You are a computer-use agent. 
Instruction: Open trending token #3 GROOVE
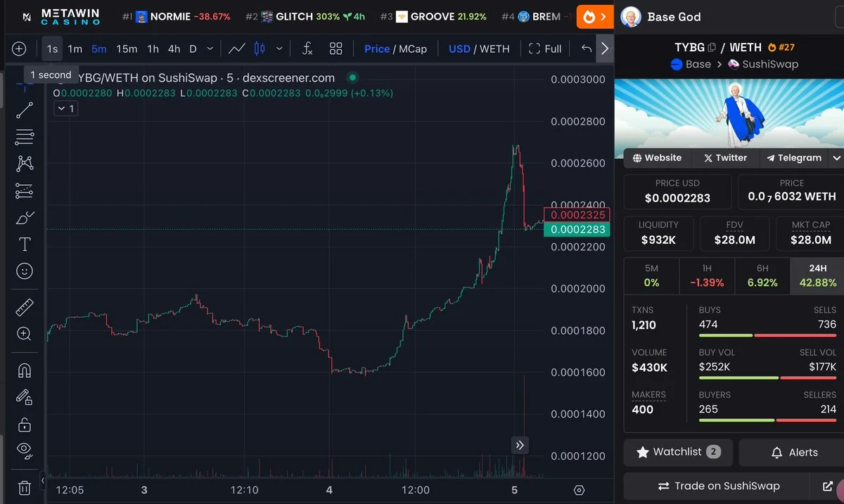pos(433,16)
